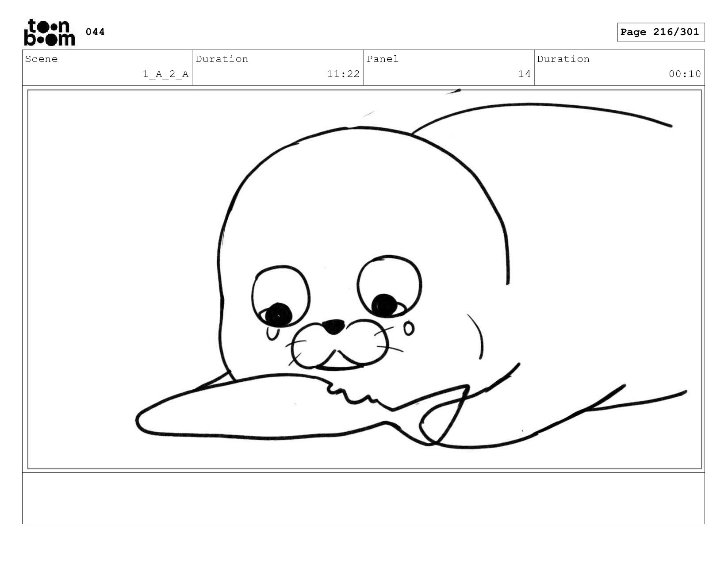This screenshot has width=728, height=564.
Task: Select the scene duration value 11:22
Action: tap(343, 74)
